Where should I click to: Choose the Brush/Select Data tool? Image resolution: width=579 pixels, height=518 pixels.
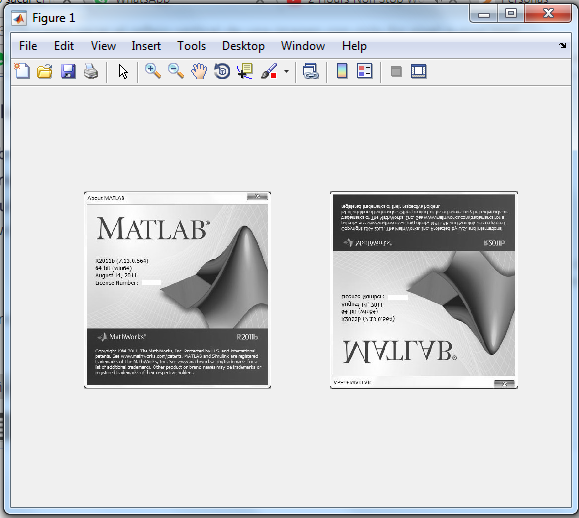coord(269,71)
